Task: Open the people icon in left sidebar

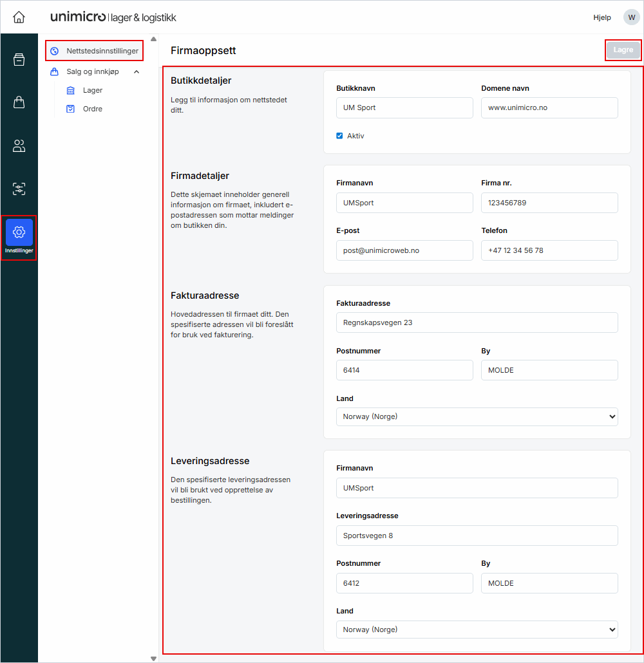Action: click(x=19, y=146)
